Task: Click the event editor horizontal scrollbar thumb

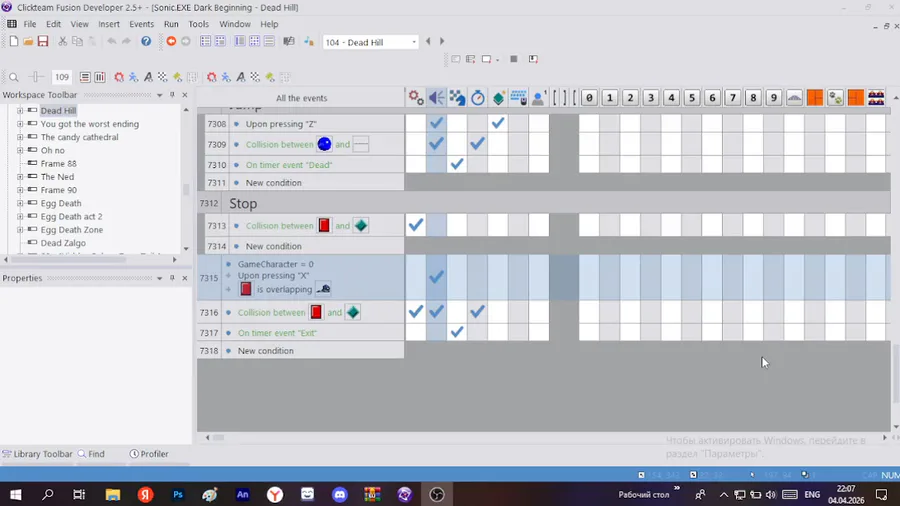Action: point(218,437)
